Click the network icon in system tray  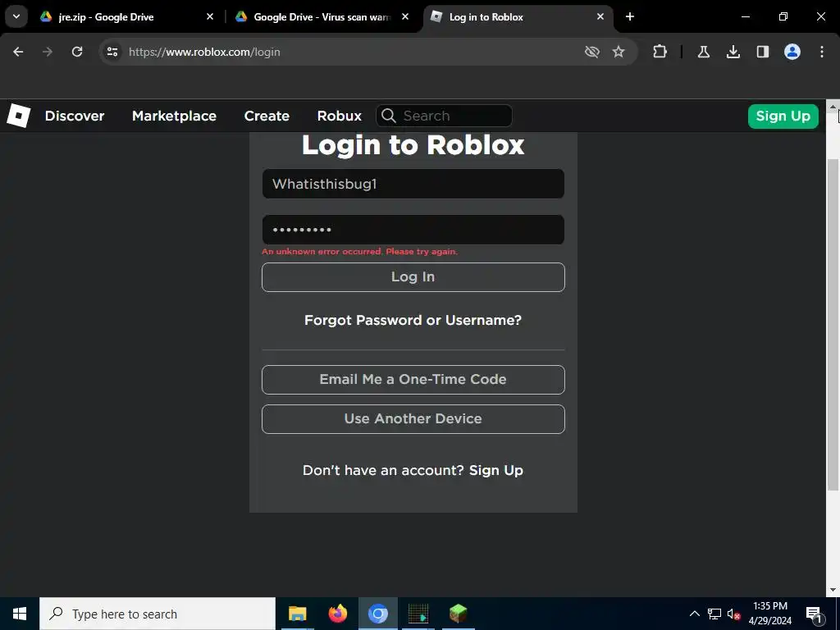click(714, 614)
